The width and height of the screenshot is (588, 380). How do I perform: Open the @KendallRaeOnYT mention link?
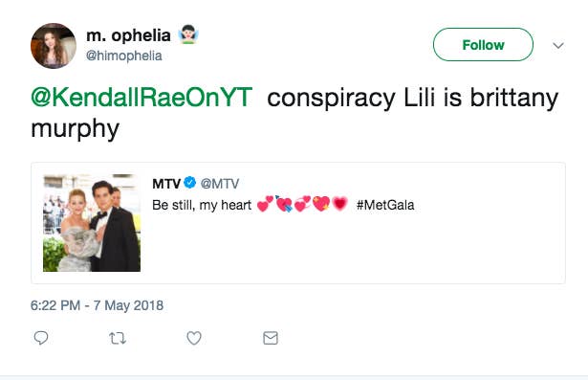point(142,98)
